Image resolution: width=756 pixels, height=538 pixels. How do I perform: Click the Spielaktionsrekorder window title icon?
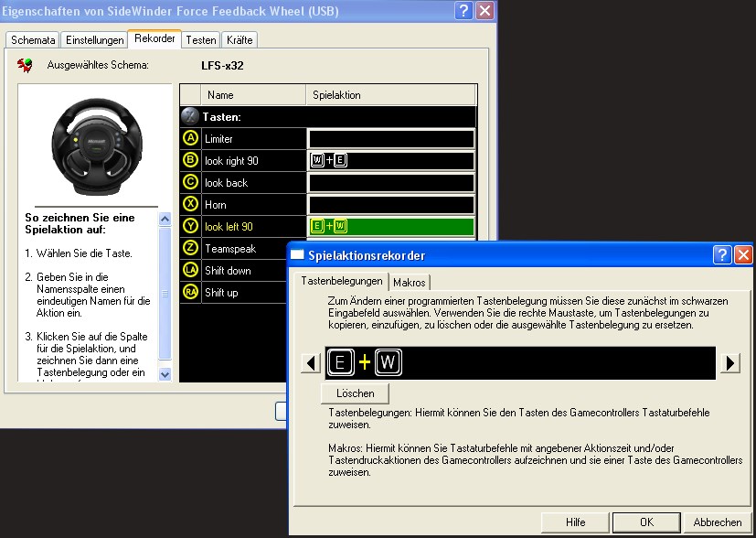pos(296,254)
